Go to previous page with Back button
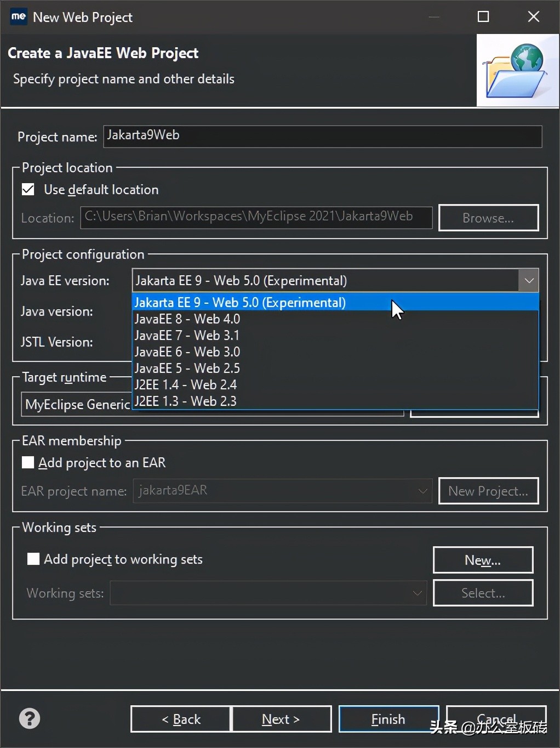 (x=181, y=719)
